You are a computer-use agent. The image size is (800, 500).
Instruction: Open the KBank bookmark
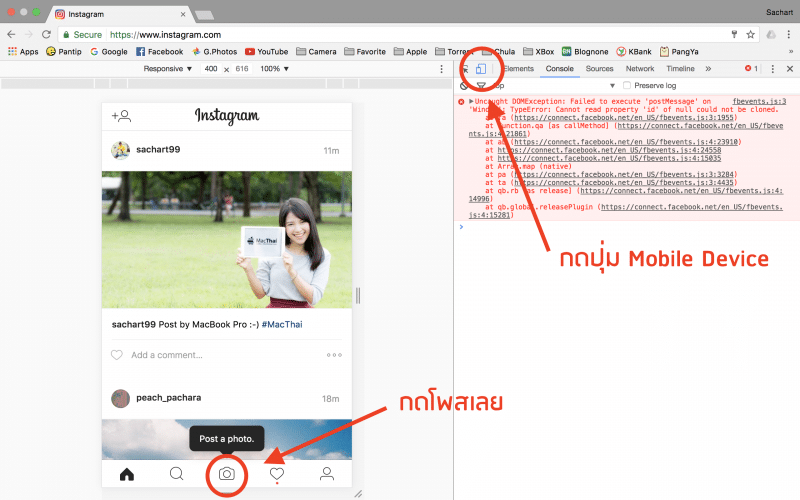[634, 52]
